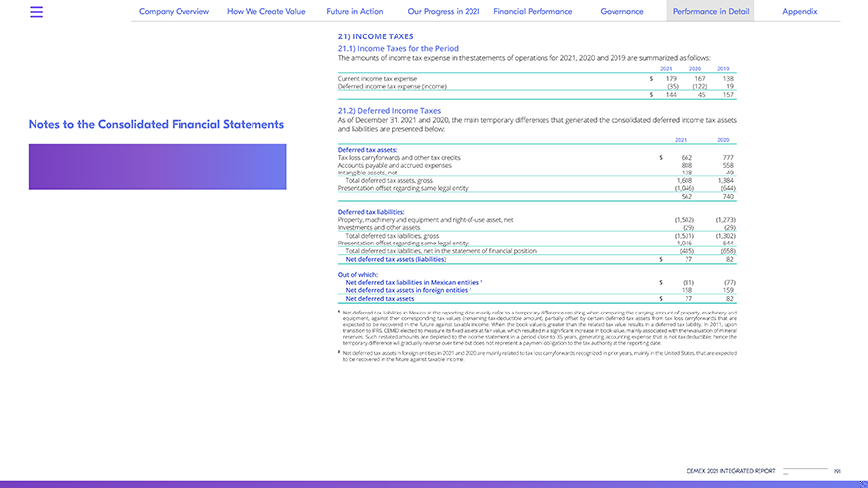
Task: Go to the Company Overview tab
Action: pyautogui.click(x=174, y=12)
